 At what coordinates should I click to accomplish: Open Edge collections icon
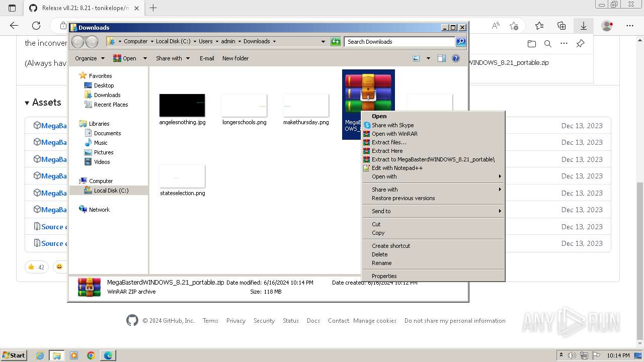pos(561,26)
